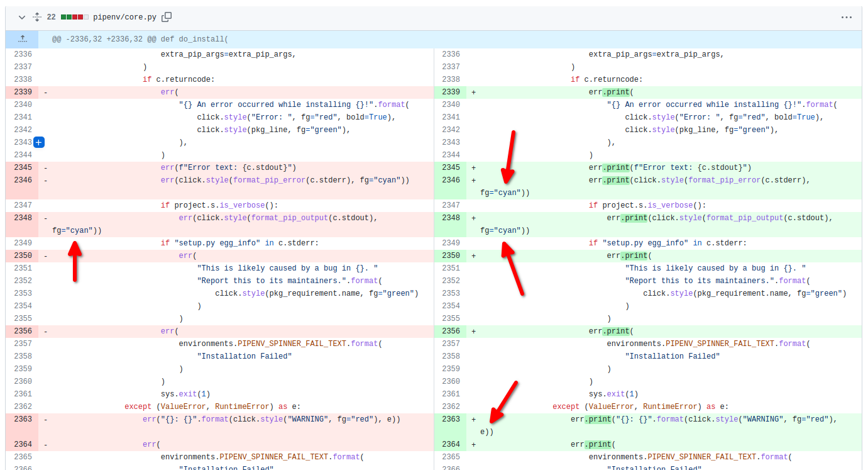Click left side line number 2346
868x470 pixels.
(x=23, y=180)
